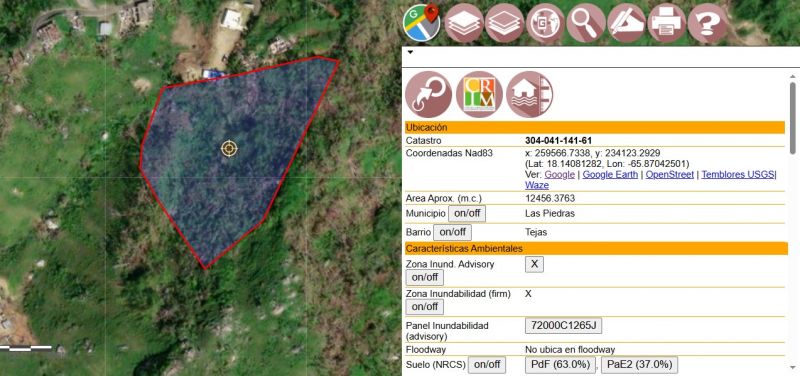800x376 pixels.
Task: Click the flood house icon
Action: point(530,94)
